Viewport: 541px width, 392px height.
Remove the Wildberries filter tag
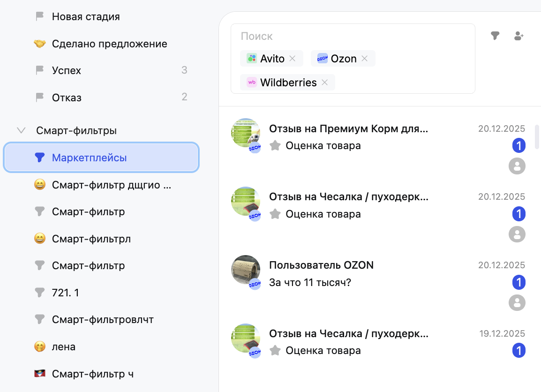[x=324, y=83]
